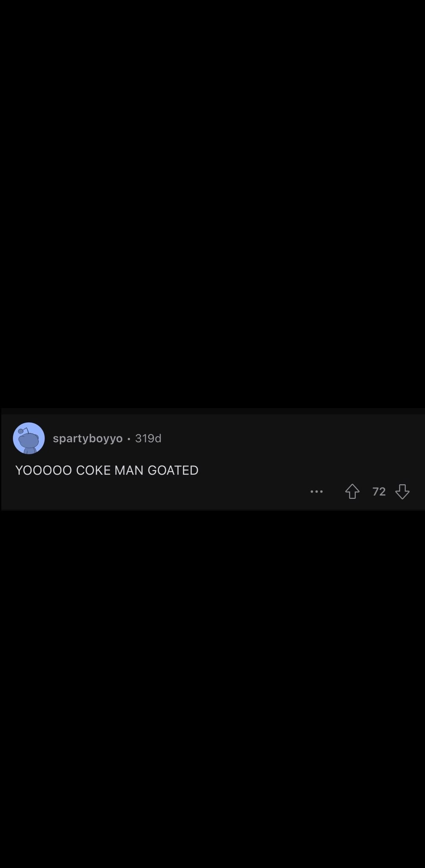Click the up arrow left of 72
Screen dimensions: 425x868
click(352, 491)
